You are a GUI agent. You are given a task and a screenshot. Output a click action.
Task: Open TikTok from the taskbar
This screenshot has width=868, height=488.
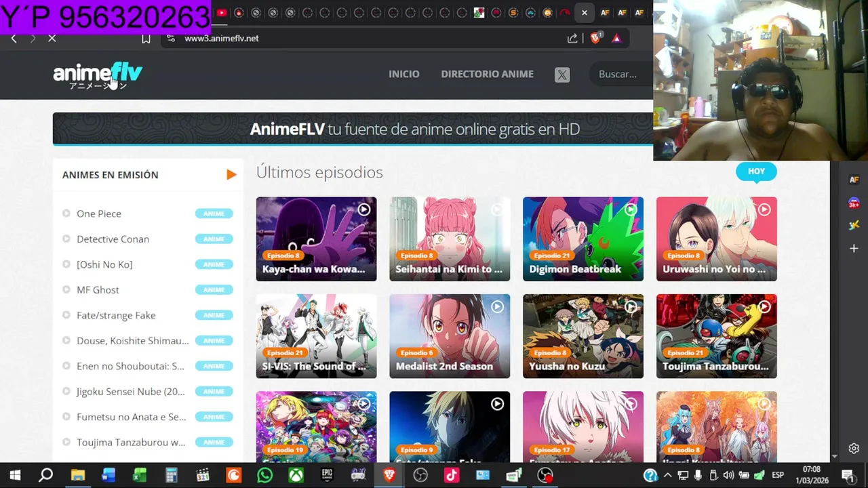pyautogui.click(x=452, y=475)
